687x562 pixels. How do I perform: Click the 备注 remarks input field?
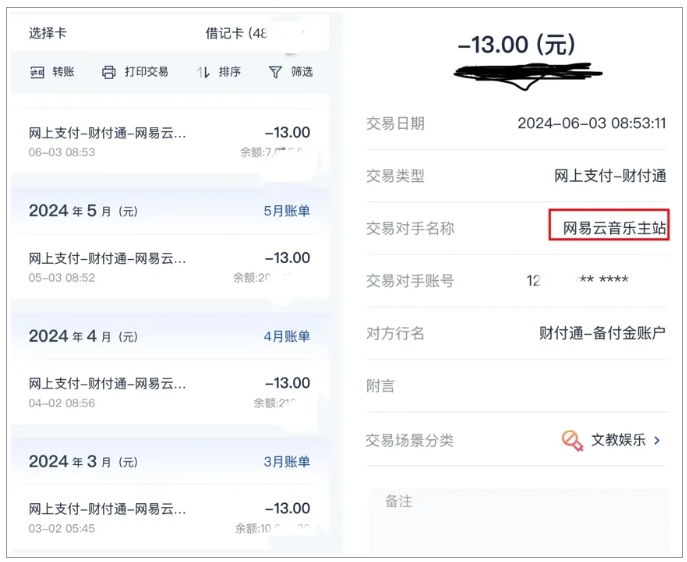click(517, 520)
